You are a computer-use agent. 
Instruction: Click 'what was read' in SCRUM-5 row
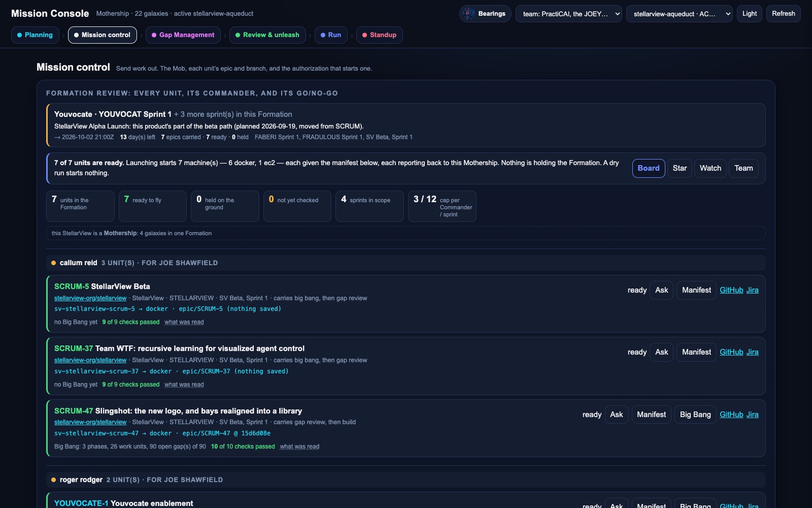[x=184, y=322]
